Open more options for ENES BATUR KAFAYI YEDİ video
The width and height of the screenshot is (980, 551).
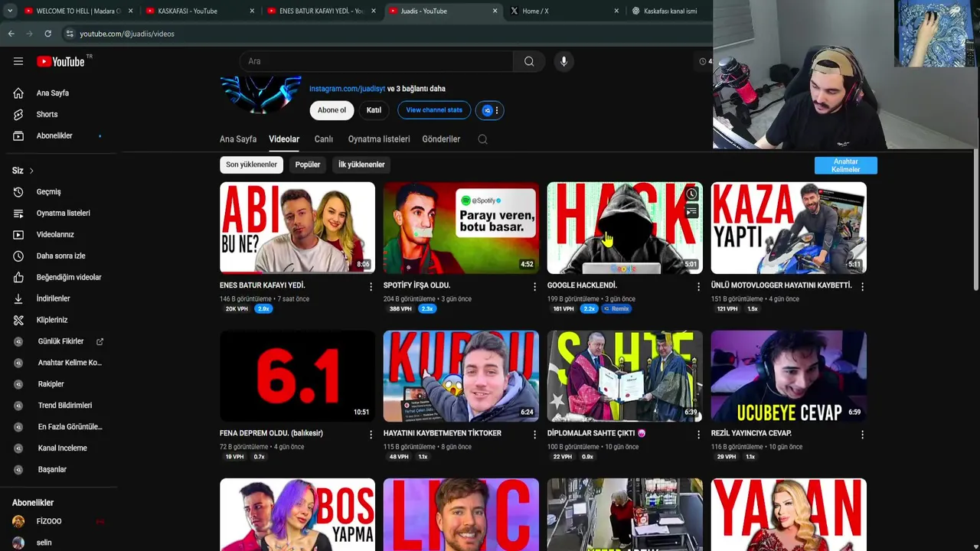coord(371,286)
